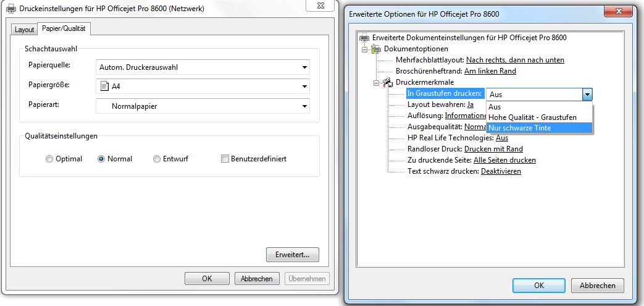Click the Text schwarz drucken Deaktivieren link
644x306 pixels.
pyautogui.click(x=501, y=171)
